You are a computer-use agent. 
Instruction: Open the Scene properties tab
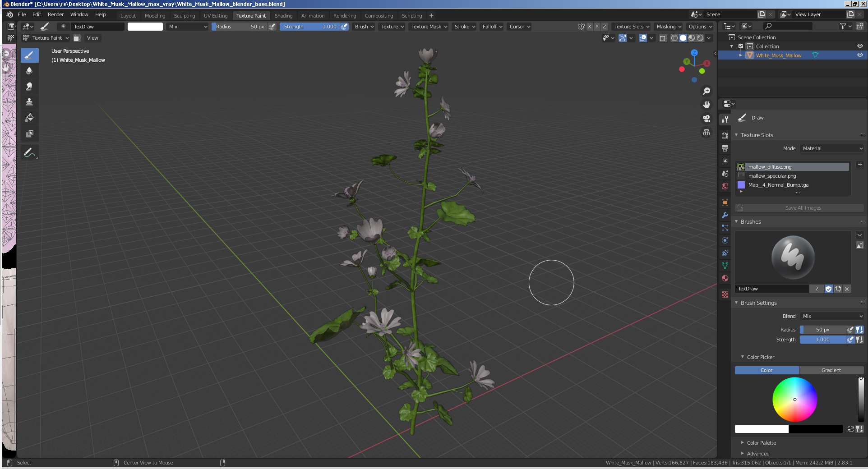click(x=725, y=173)
